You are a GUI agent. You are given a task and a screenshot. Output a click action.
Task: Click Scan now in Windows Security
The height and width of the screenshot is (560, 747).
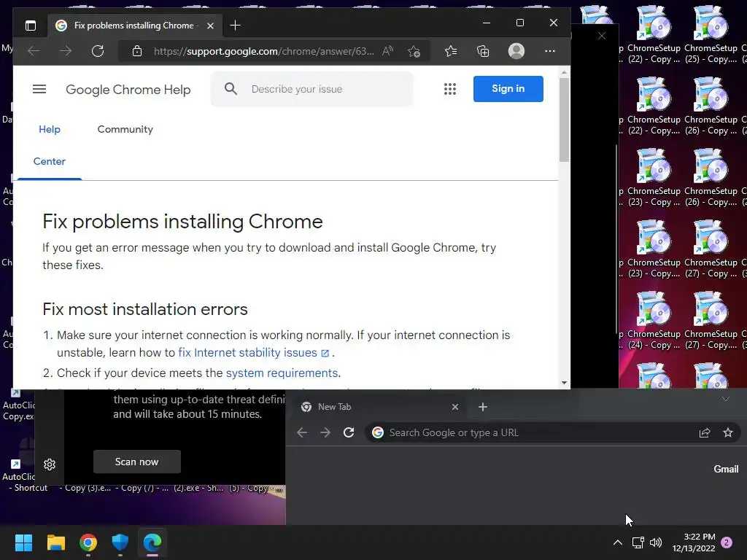coord(136,462)
